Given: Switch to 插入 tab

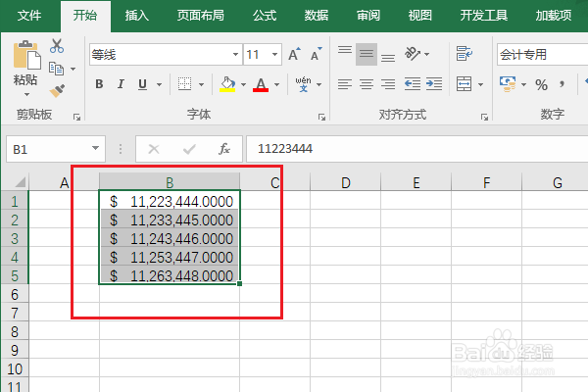Looking at the screenshot, I should click(x=137, y=16).
